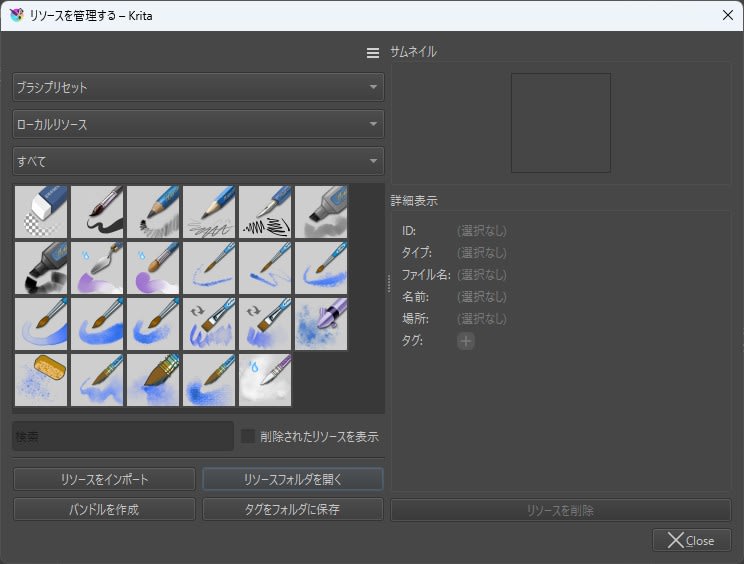Select the palette knife wet paint preset
The height and width of the screenshot is (564, 744).
point(97,268)
